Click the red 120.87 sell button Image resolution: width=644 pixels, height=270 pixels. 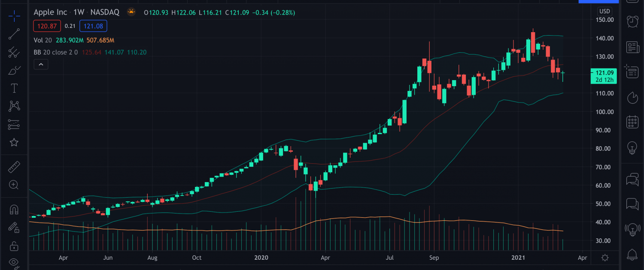(47, 26)
